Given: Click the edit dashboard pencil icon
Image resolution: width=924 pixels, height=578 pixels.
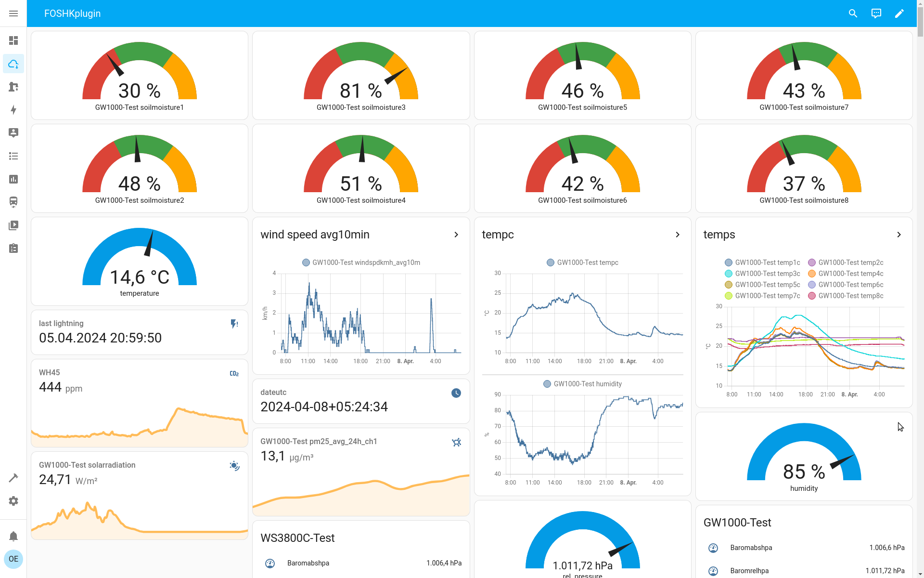Looking at the screenshot, I should (x=899, y=13).
